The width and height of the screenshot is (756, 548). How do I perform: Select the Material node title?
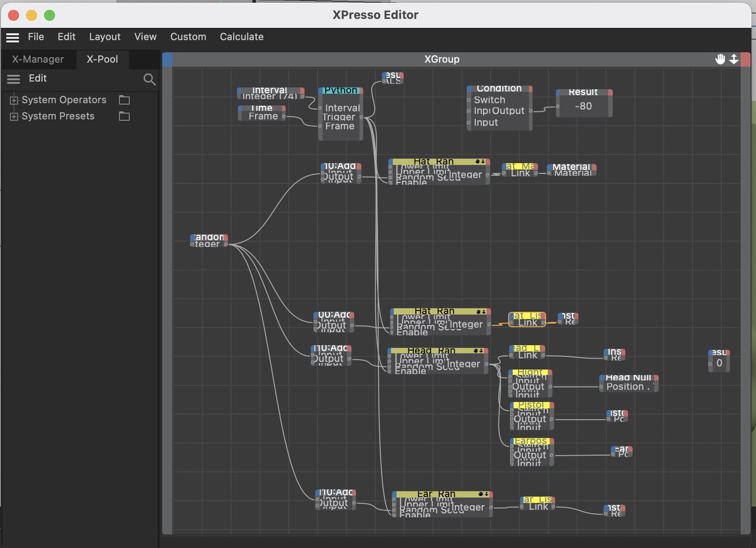[x=571, y=167]
